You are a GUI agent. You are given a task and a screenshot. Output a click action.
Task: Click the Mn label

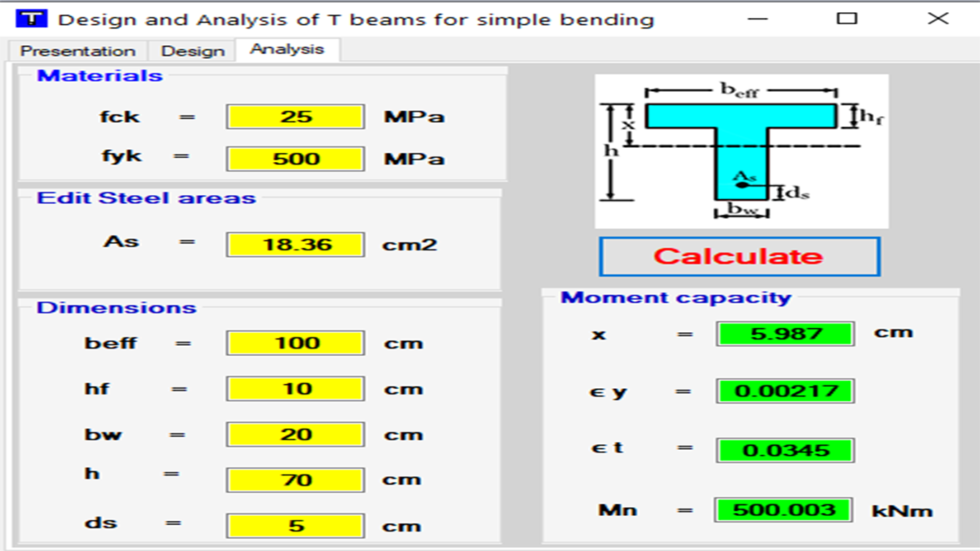(x=618, y=510)
